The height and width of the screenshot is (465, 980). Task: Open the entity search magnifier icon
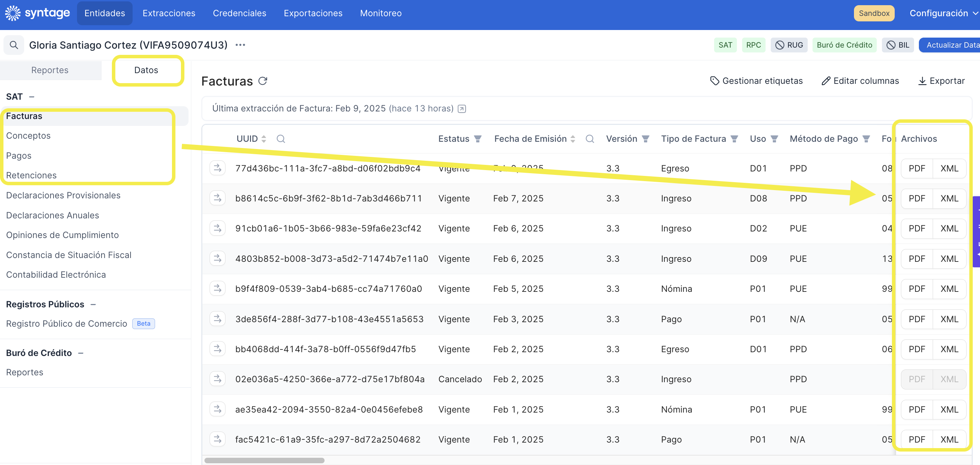point(14,45)
